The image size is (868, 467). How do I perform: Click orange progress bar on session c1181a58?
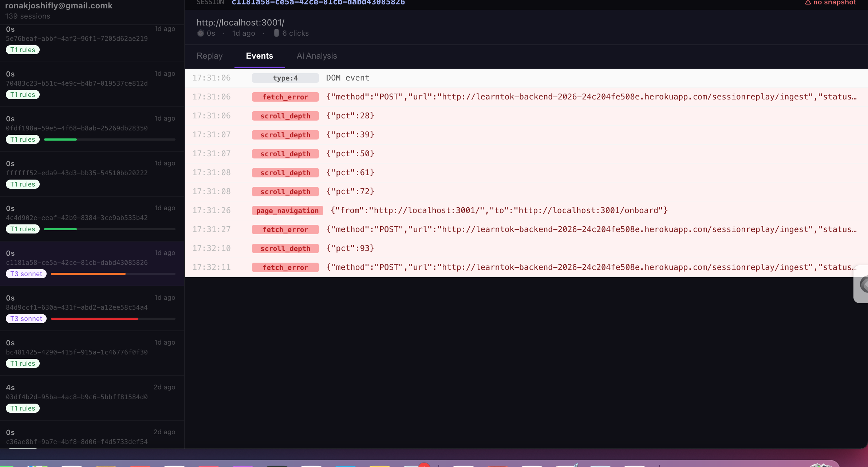point(88,274)
